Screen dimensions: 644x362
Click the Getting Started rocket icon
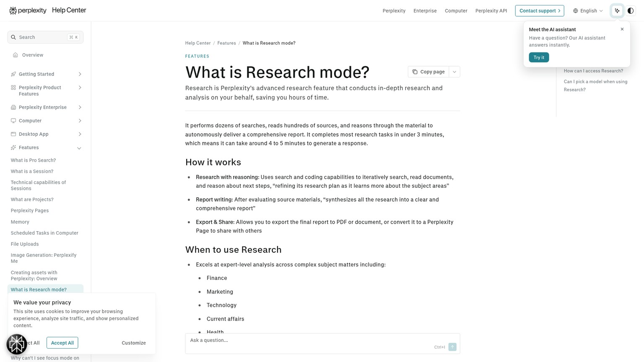(x=13, y=74)
